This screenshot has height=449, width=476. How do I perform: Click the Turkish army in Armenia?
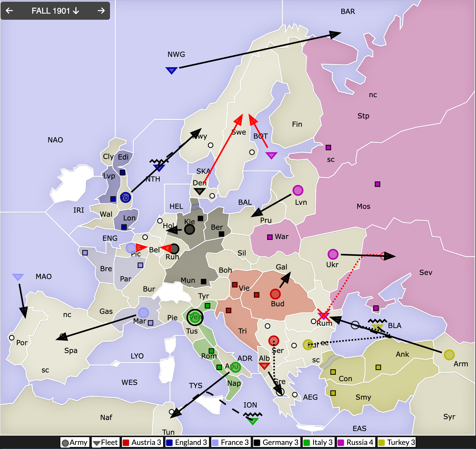[449, 355]
